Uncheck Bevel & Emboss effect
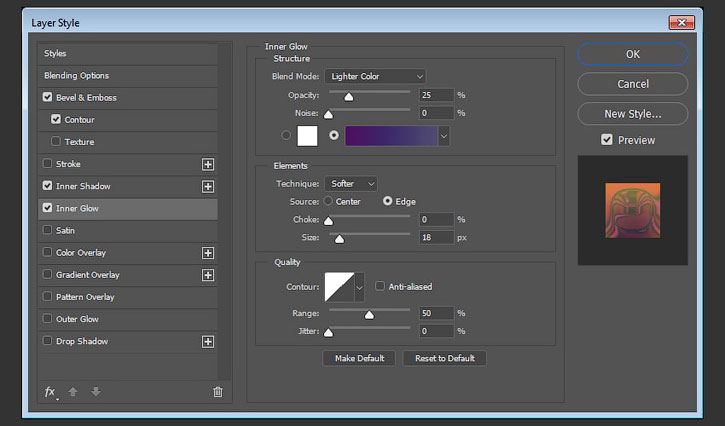The height and width of the screenshot is (426, 725). tap(47, 97)
